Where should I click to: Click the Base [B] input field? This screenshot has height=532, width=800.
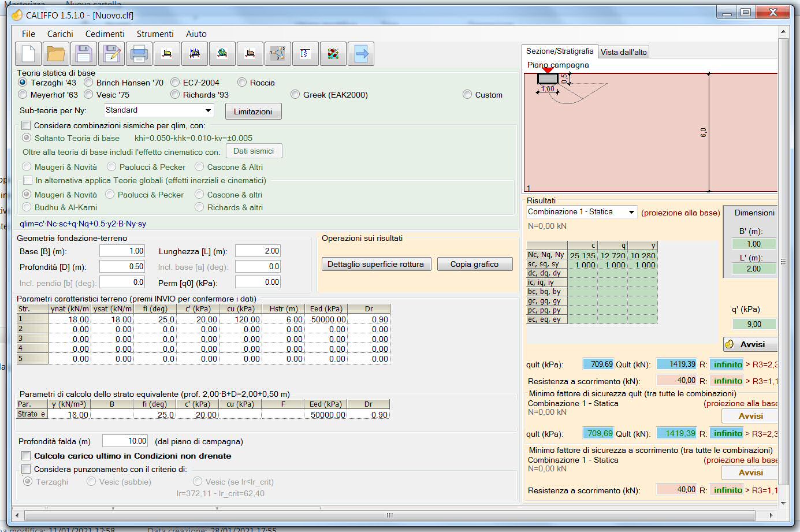point(122,251)
